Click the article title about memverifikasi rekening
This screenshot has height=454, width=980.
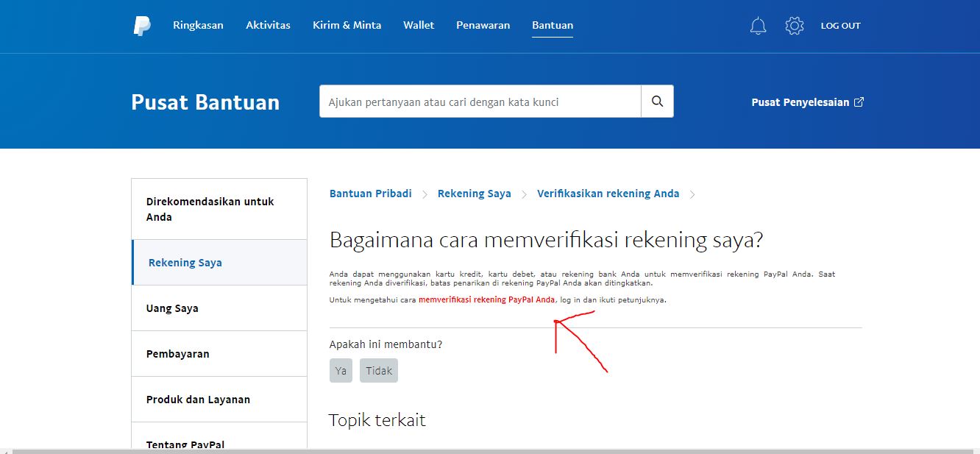click(547, 240)
